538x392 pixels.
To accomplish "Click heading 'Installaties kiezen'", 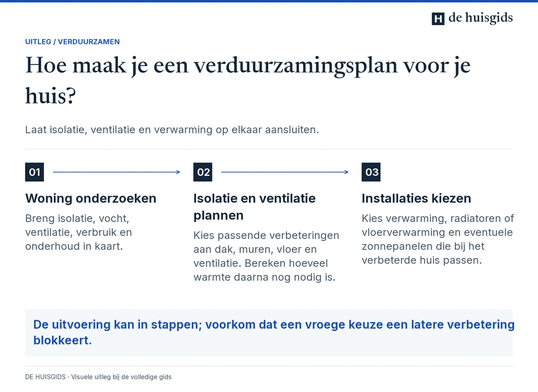I will click(x=417, y=198).
